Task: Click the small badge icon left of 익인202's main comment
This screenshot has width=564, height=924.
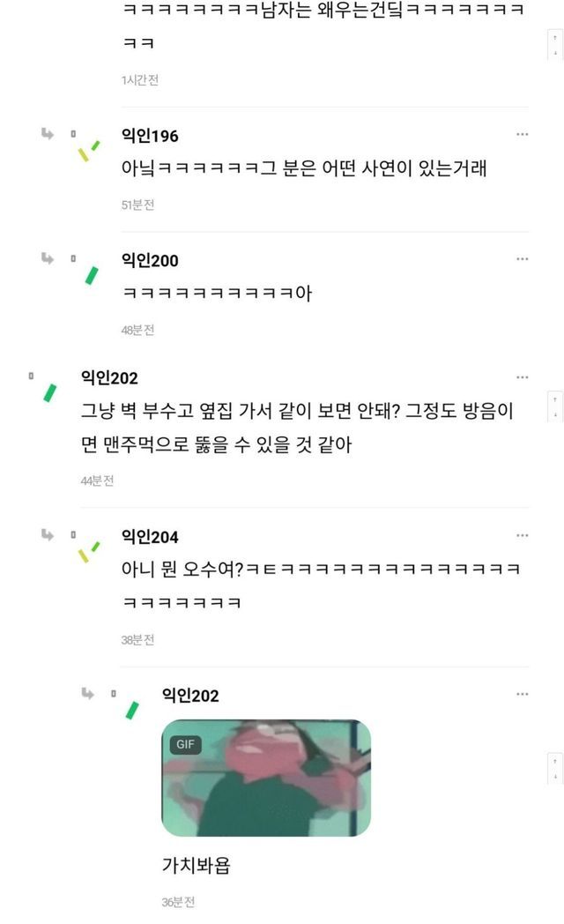Action: [x=31, y=376]
